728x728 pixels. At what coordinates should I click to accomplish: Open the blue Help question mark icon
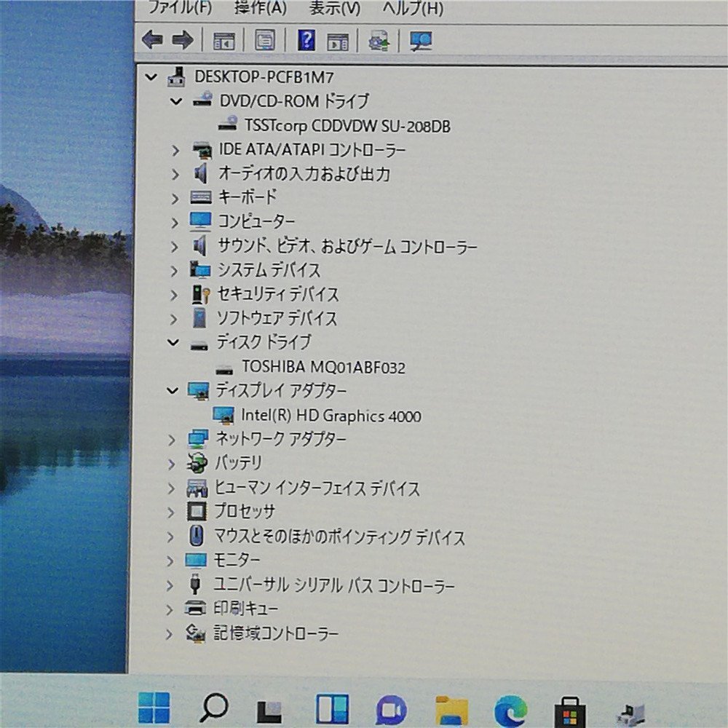click(306, 40)
